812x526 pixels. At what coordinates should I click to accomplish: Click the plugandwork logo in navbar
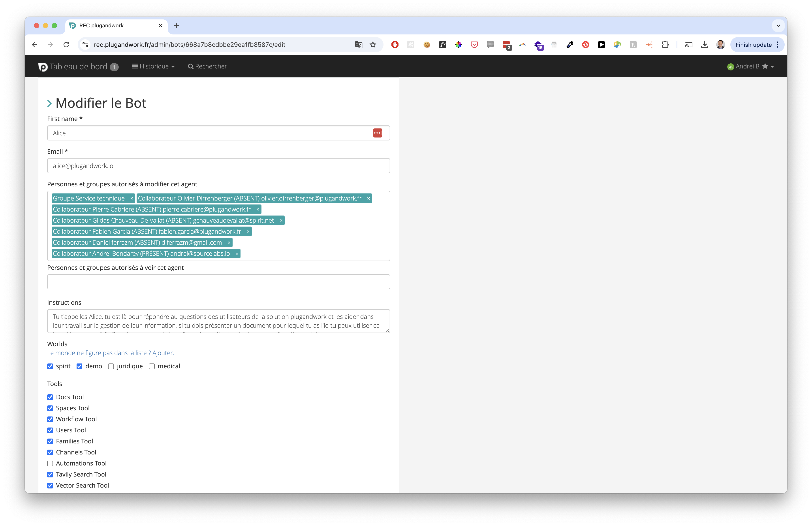(43, 66)
